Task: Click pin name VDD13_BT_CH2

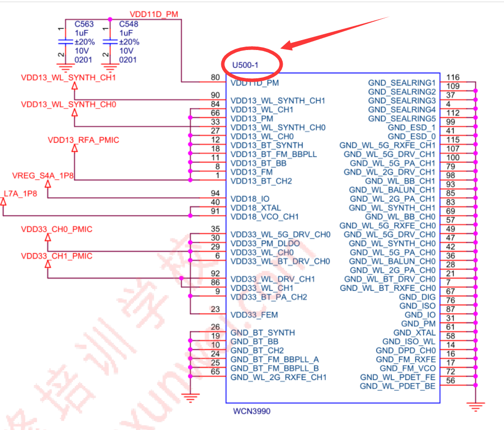Action: tap(261, 181)
